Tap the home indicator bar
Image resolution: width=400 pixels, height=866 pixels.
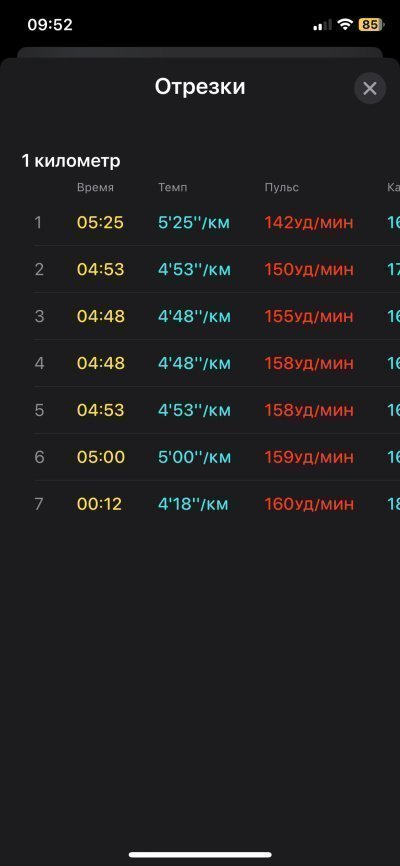coord(200,855)
